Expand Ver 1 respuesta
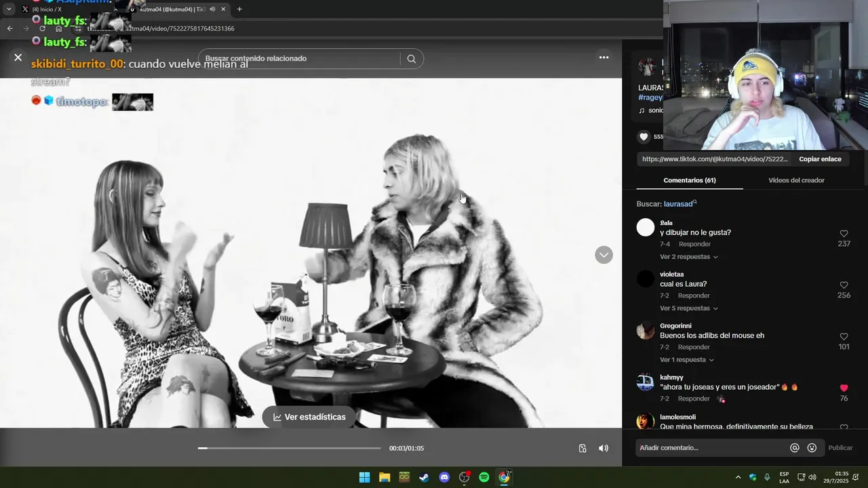Viewport: 868px width, 488px height. coord(686,360)
